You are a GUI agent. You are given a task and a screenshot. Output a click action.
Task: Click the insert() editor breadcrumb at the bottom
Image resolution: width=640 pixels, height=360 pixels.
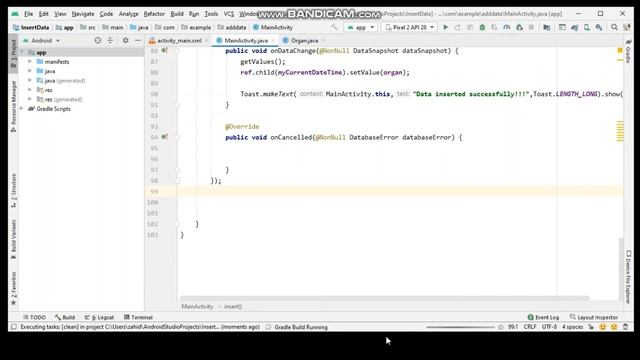pyautogui.click(x=233, y=307)
